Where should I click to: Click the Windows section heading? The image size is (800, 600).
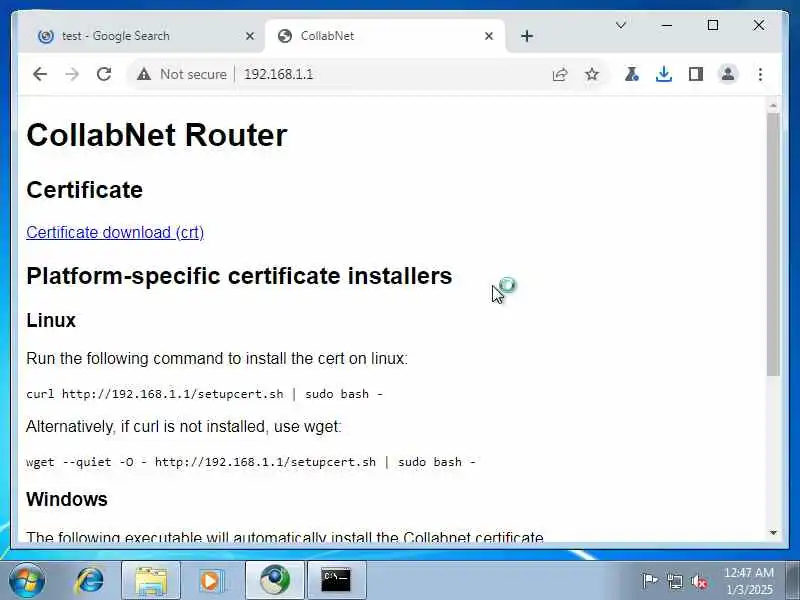pyautogui.click(x=67, y=499)
